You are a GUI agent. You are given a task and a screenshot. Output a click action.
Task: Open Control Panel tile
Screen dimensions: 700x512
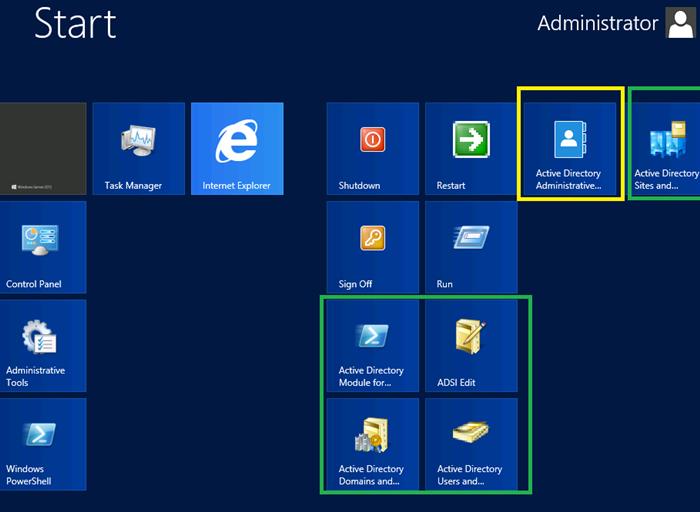(x=43, y=247)
